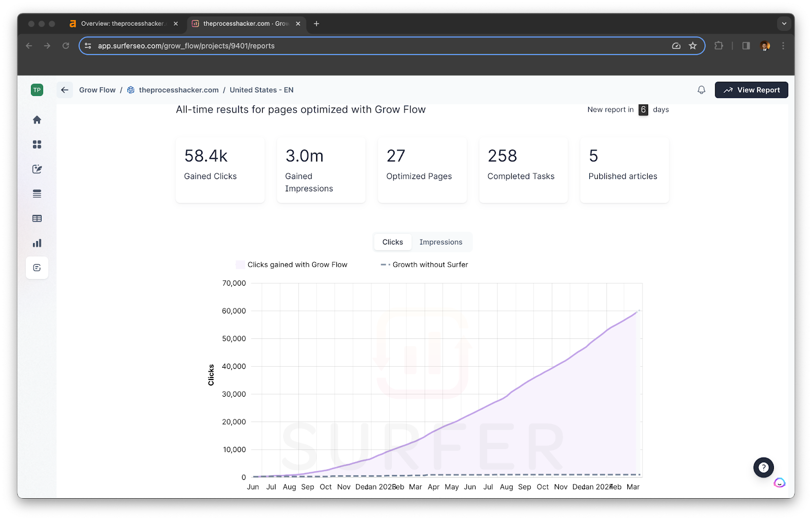Viewport: 812px width, 520px height.
Task: Toggle Growth without Surfer legend series
Action: [424, 265]
